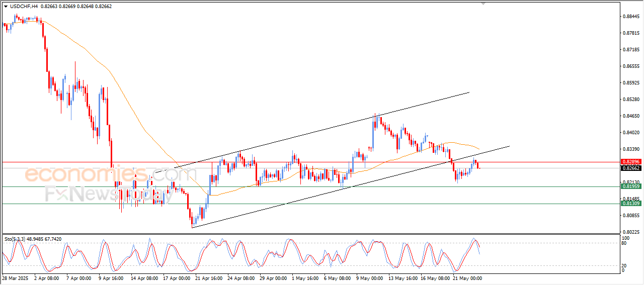Click the 1 May 16:00 date label
The image size is (644, 285).
click(305, 278)
